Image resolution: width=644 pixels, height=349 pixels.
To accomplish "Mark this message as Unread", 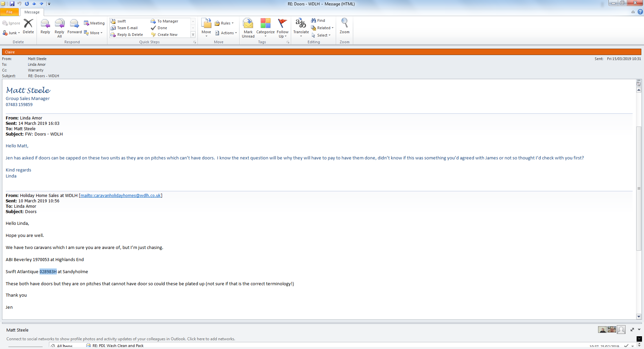I will pyautogui.click(x=248, y=28).
